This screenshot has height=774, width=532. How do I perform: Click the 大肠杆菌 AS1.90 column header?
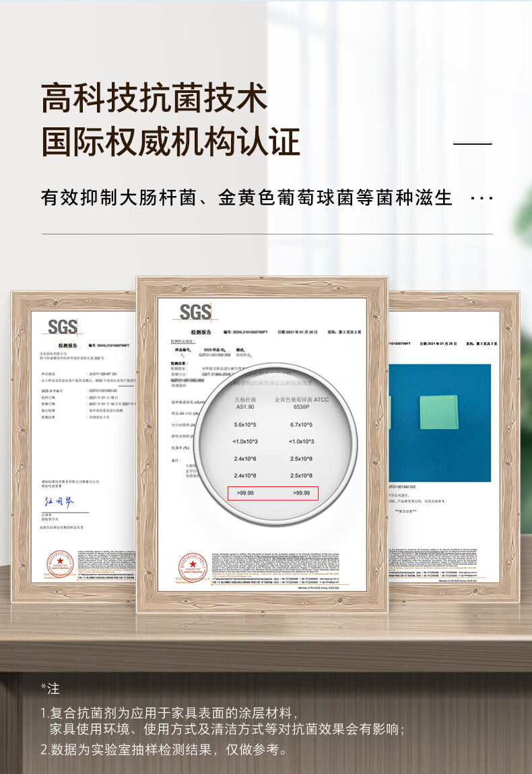(245, 404)
